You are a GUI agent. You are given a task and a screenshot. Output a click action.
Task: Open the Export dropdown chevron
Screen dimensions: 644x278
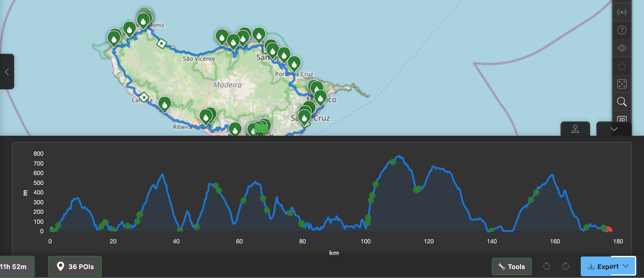pyautogui.click(x=626, y=266)
